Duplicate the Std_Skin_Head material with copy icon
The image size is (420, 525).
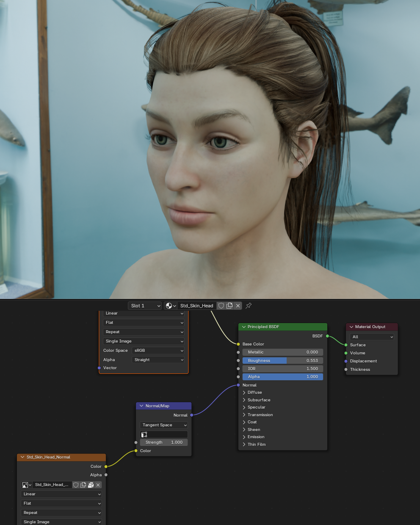point(229,306)
